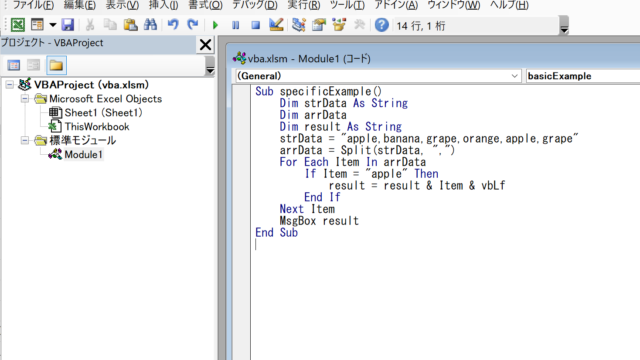Click the Paste clipboard icon
640x360 pixels.
(x=130, y=25)
